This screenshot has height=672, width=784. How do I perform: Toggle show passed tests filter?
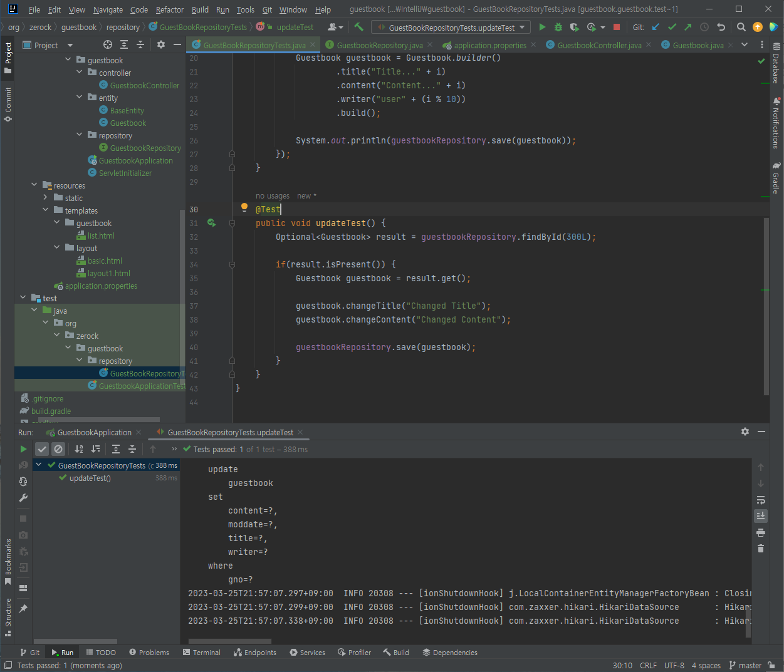click(x=42, y=449)
